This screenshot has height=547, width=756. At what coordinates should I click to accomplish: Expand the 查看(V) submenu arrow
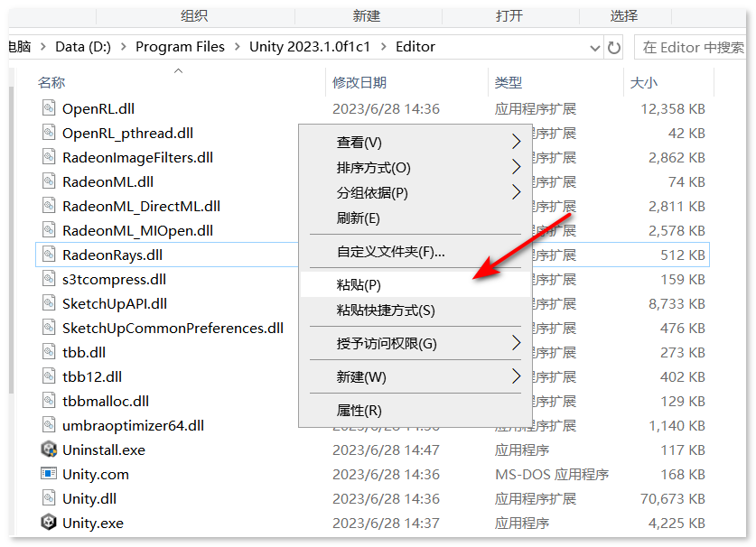(x=516, y=141)
